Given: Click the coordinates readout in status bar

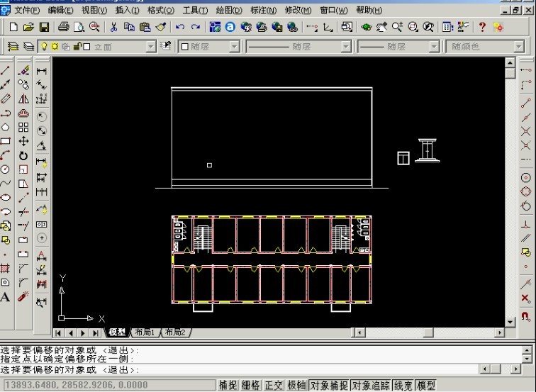Looking at the screenshot, I should point(109,385).
